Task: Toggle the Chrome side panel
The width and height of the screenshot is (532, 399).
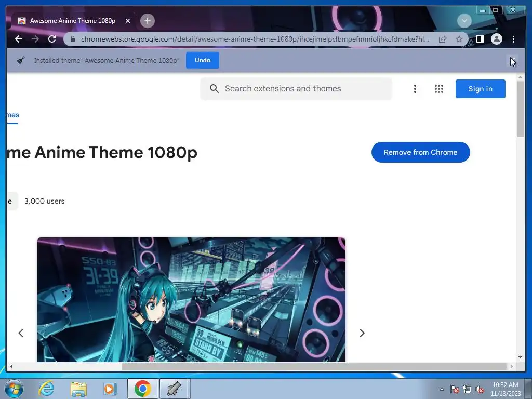Action: point(480,39)
